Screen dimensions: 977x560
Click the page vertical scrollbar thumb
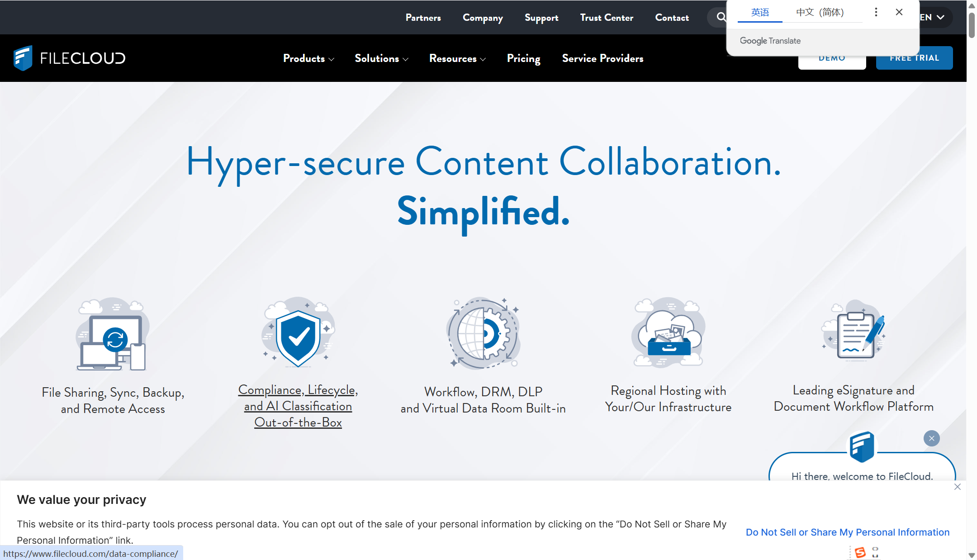[x=971, y=25]
